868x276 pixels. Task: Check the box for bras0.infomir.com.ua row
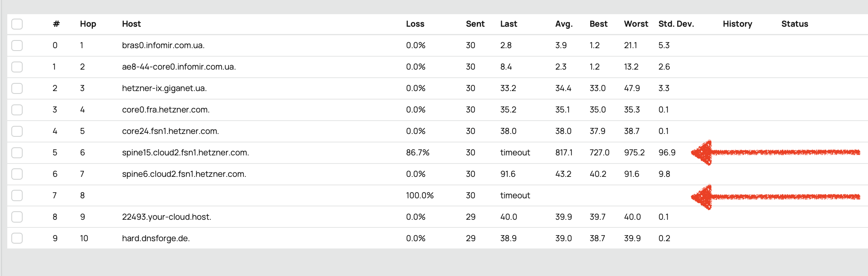tap(17, 45)
